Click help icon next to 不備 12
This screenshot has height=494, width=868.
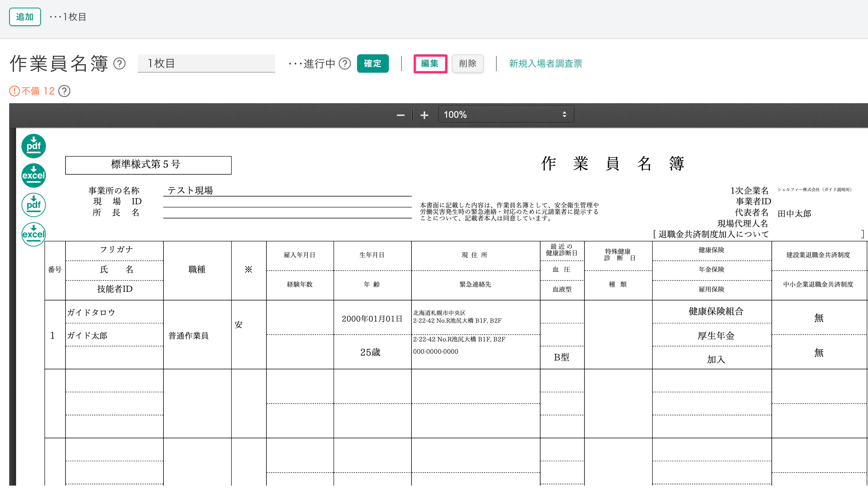[64, 91]
